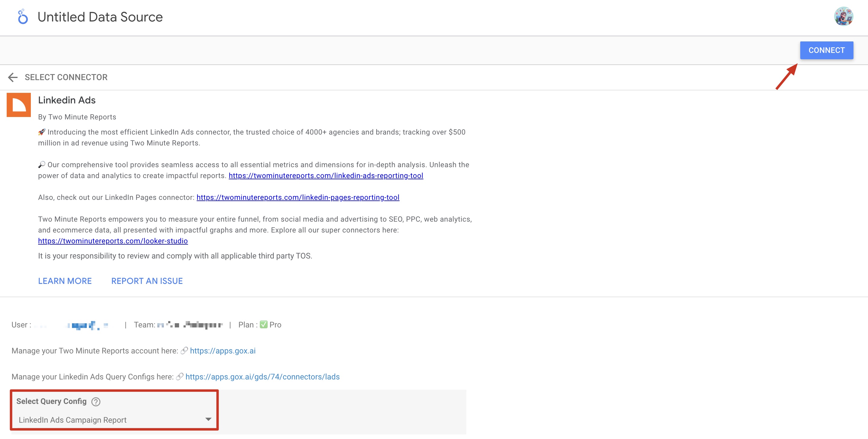Click the blurred Team name value
The width and height of the screenshot is (868, 439).
(190, 325)
